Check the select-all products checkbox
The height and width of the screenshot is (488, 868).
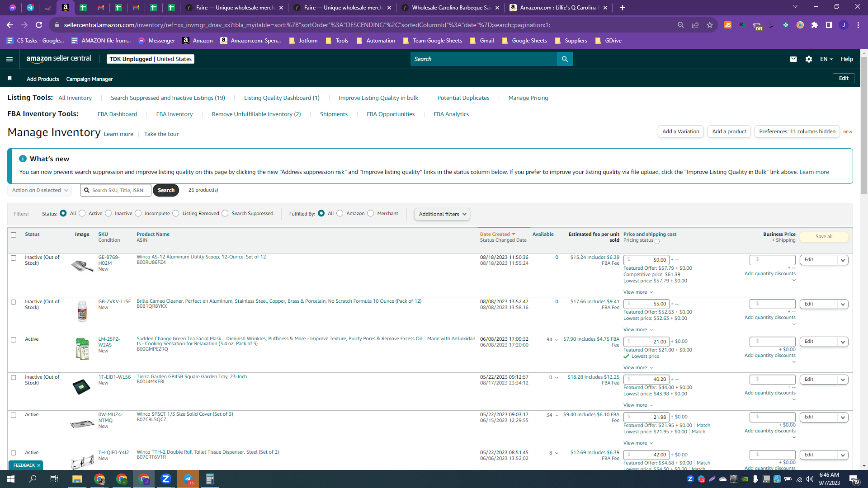pos(14,235)
